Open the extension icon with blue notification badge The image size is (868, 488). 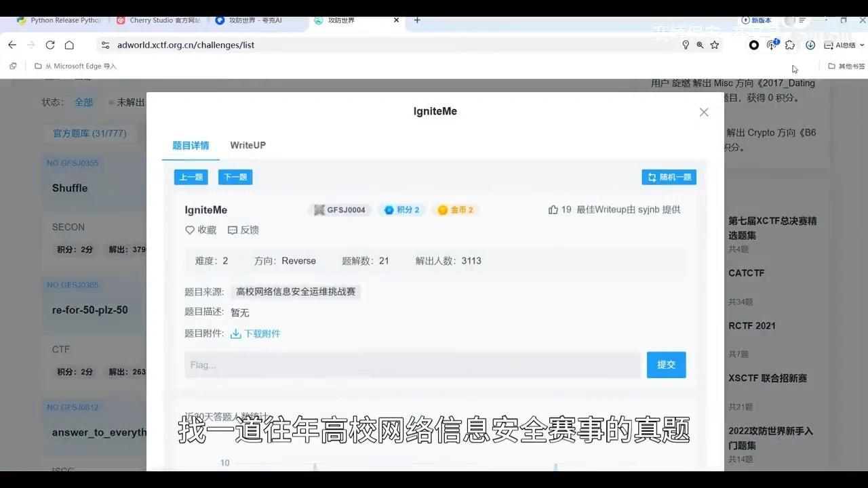point(772,45)
